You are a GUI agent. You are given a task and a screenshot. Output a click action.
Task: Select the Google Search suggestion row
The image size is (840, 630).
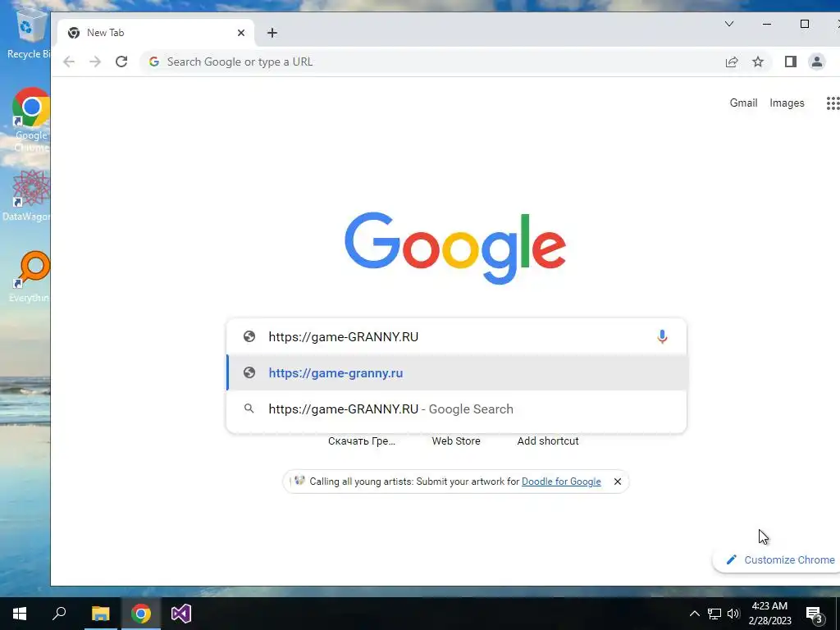tap(456, 409)
